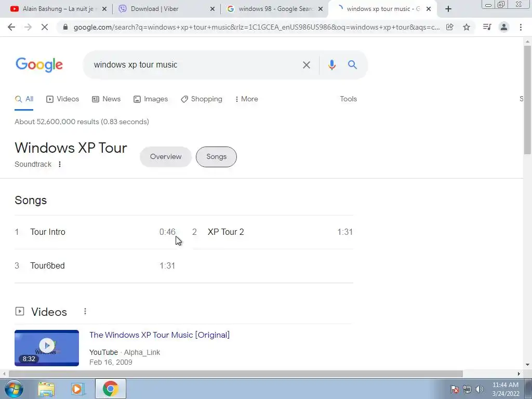532x399 pixels.
Task: Bookmark this page with the star icon
Action: point(467,27)
